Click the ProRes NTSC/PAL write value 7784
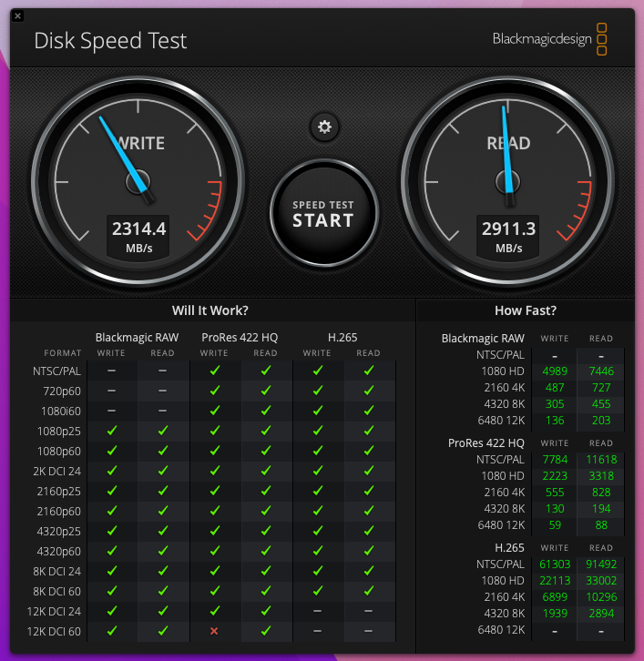Viewport: 644px width, 661px height. click(555, 459)
